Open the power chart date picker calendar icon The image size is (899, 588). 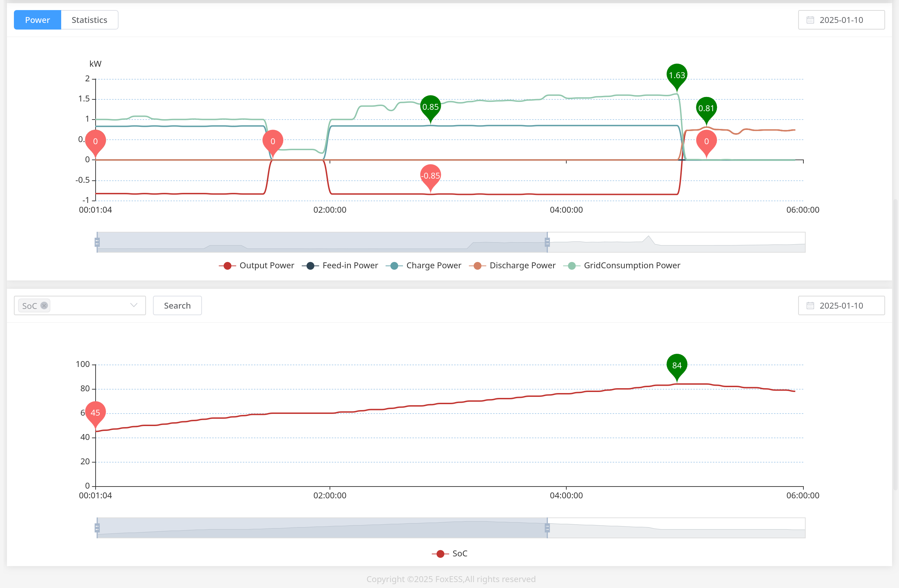[x=810, y=20]
